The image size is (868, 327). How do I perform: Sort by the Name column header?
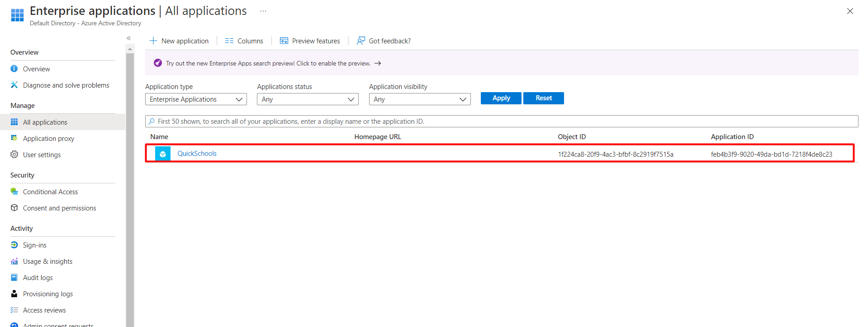tap(159, 137)
